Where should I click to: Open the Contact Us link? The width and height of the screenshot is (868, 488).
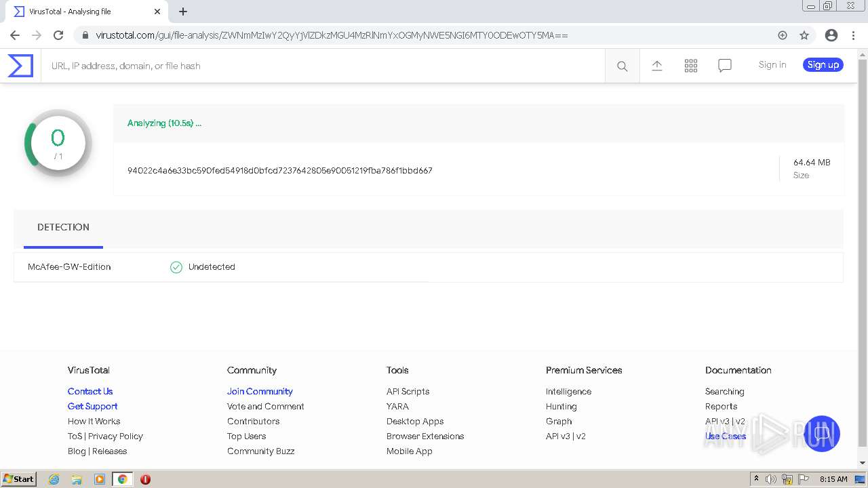(90, 392)
